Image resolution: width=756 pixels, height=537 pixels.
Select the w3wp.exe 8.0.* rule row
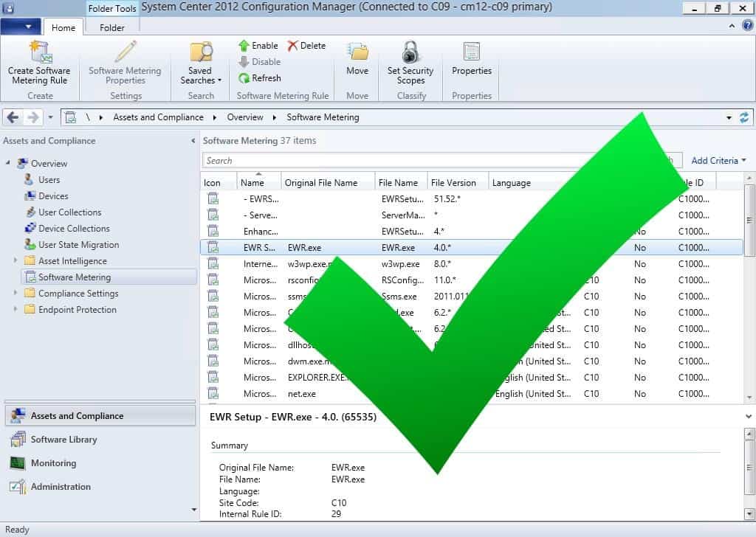pos(472,264)
